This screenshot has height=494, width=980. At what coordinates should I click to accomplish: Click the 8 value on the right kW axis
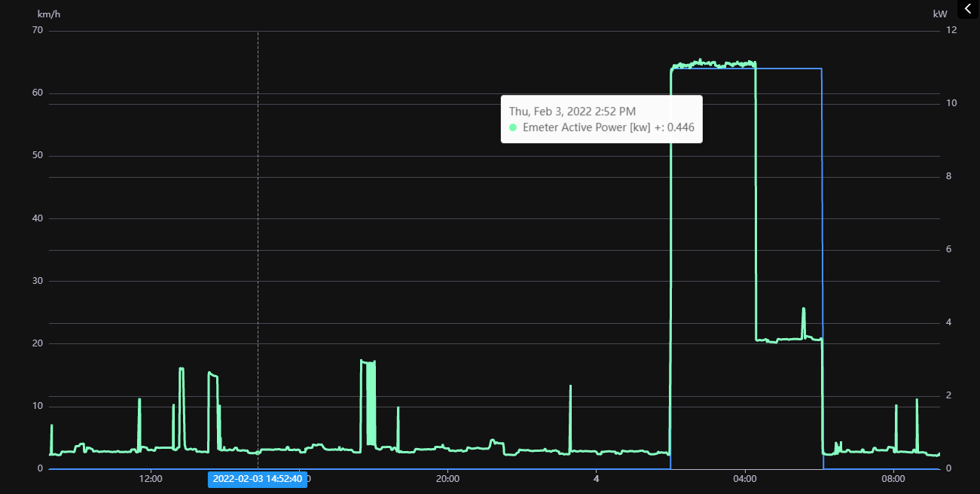[949, 176]
